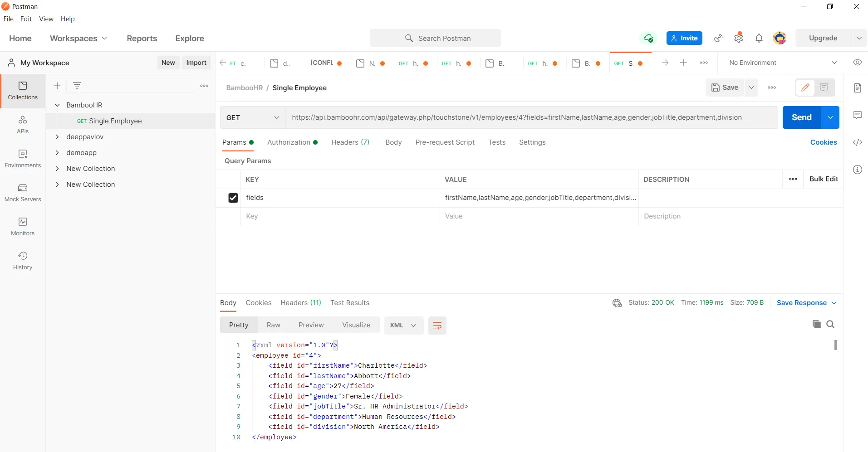Open the GET method dropdown
Image resolution: width=868 pixels, height=452 pixels.
pyautogui.click(x=253, y=117)
